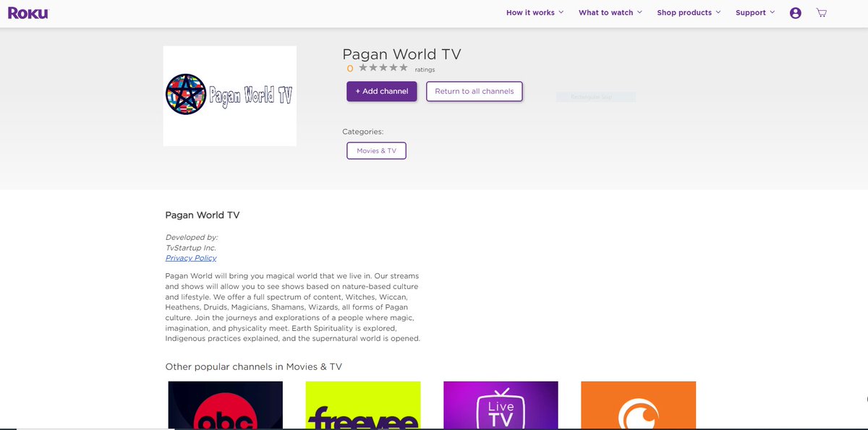Click the Pagan World TV logo image

230,96
